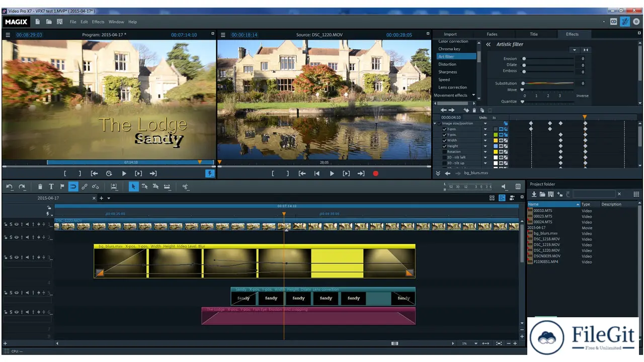Click the link-chain group icon
Image resolution: width=644 pixels, height=362 pixels.
click(x=84, y=187)
